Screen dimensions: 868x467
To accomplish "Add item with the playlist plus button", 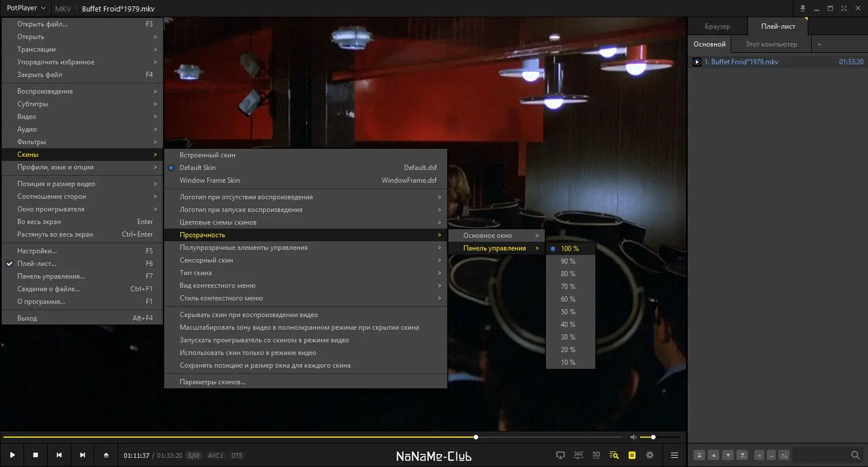I will coord(759,455).
